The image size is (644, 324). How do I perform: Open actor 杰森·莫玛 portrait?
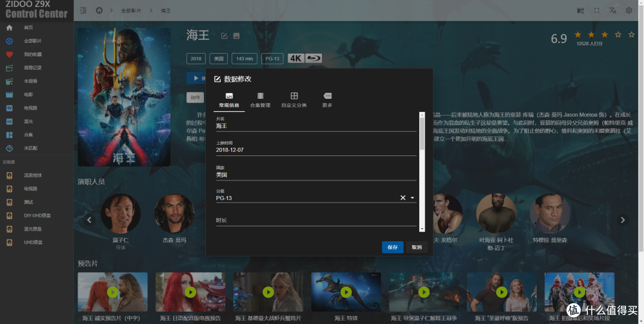(x=174, y=214)
